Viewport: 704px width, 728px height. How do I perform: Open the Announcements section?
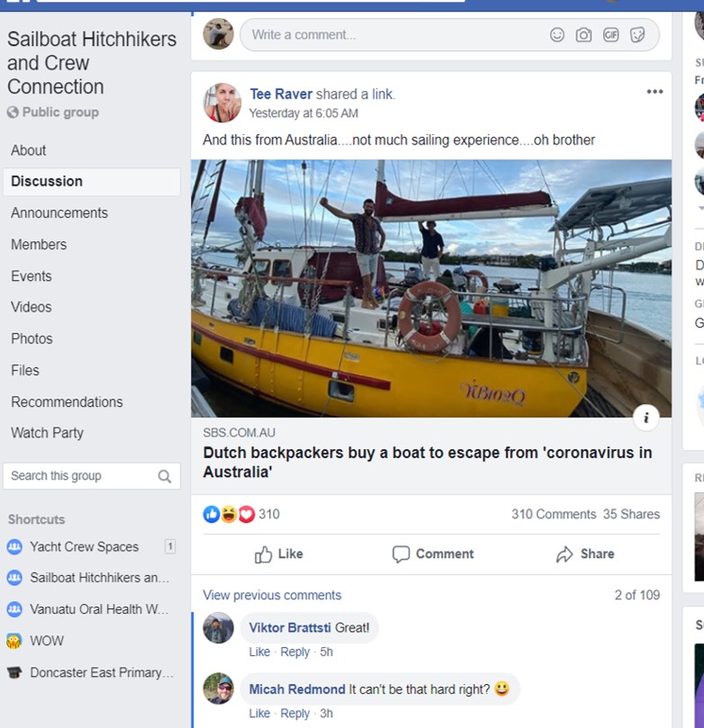tap(59, 213)
